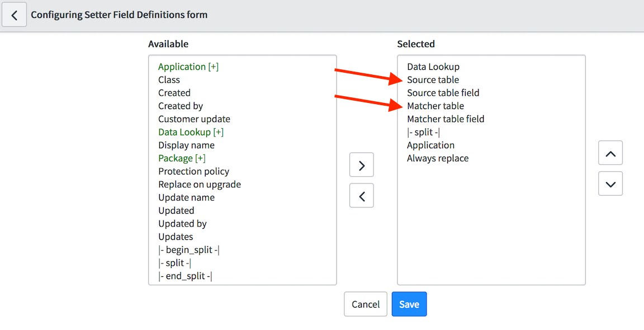Choose Replace on upgrade in the Available list
The width and height of the screenshot is (644, 330).
200,185
